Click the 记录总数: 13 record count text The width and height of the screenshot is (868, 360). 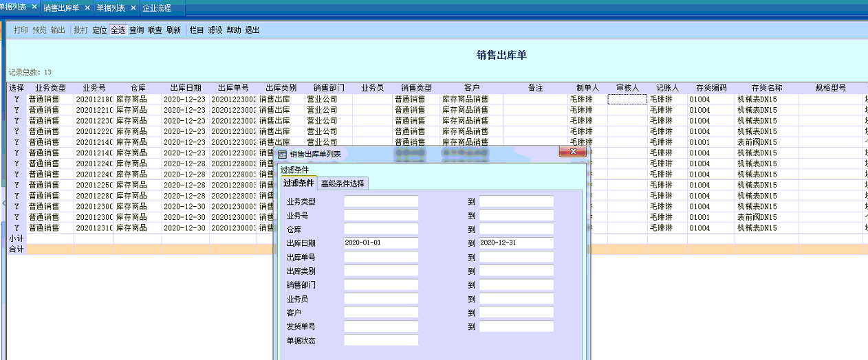30,71
